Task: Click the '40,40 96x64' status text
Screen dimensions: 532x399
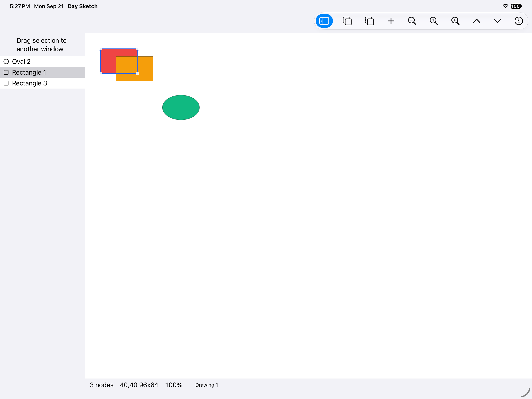Action: point(139,385)
